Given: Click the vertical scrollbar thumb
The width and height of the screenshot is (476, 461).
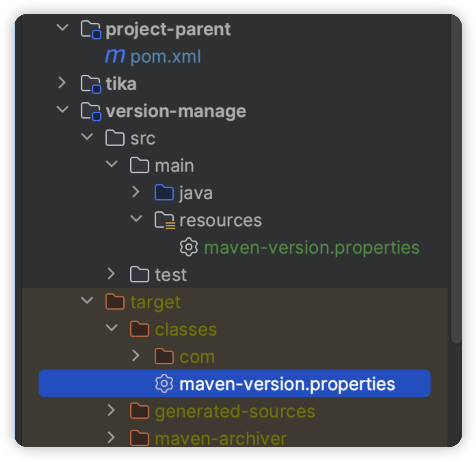Looking at the screenshot, I should tap(456, 180).
